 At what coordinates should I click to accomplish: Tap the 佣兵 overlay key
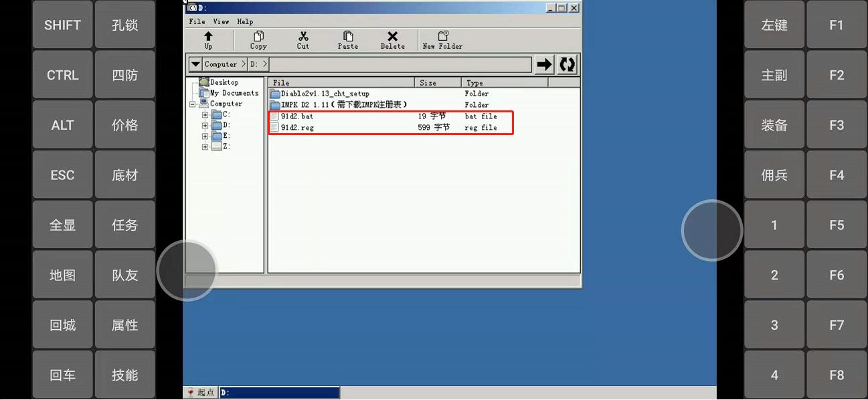tap(774, 175)
